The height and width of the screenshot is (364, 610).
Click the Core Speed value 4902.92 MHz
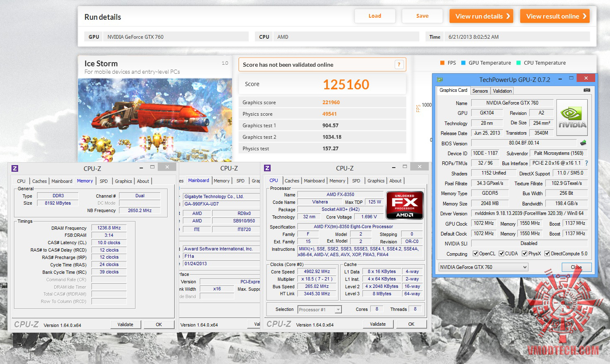317,271
